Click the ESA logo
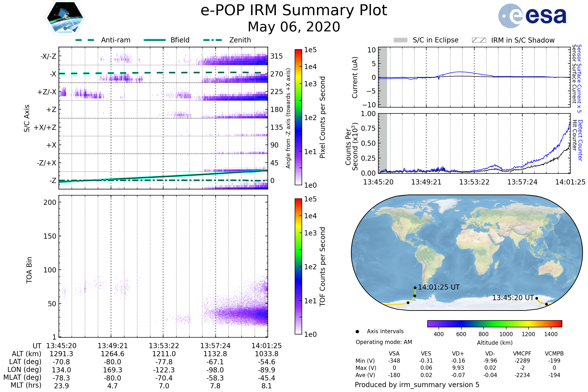The image size is (588, 392). click(532, 16)
